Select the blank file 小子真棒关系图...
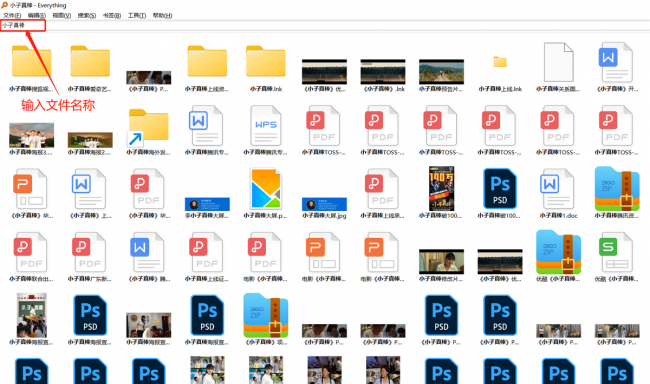650x384 pixels. [x=558, y=62]
